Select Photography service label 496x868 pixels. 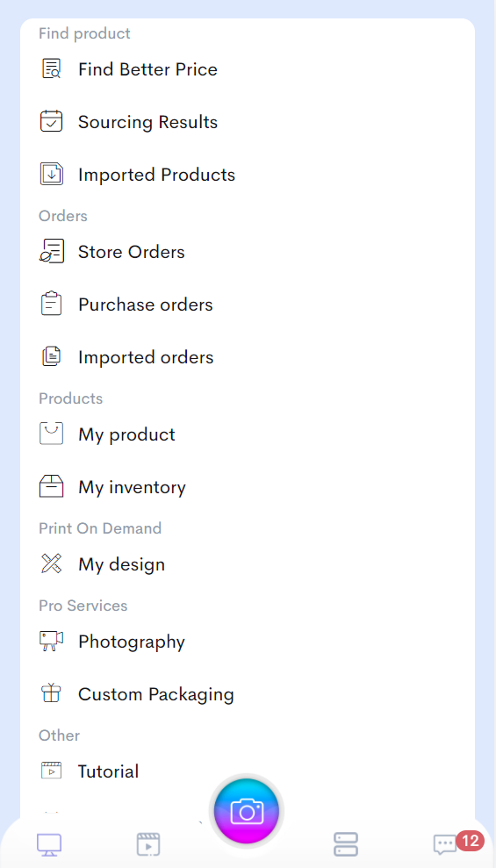click(x=132, y=642)
